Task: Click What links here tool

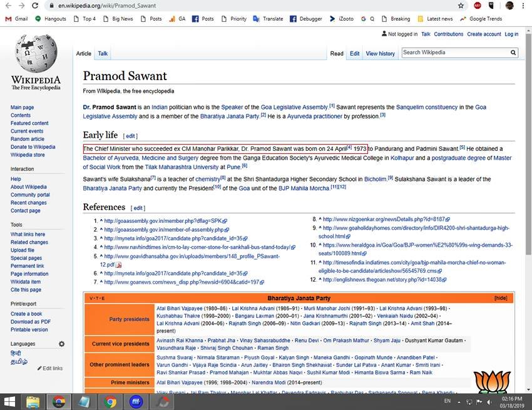Action: 28,234
